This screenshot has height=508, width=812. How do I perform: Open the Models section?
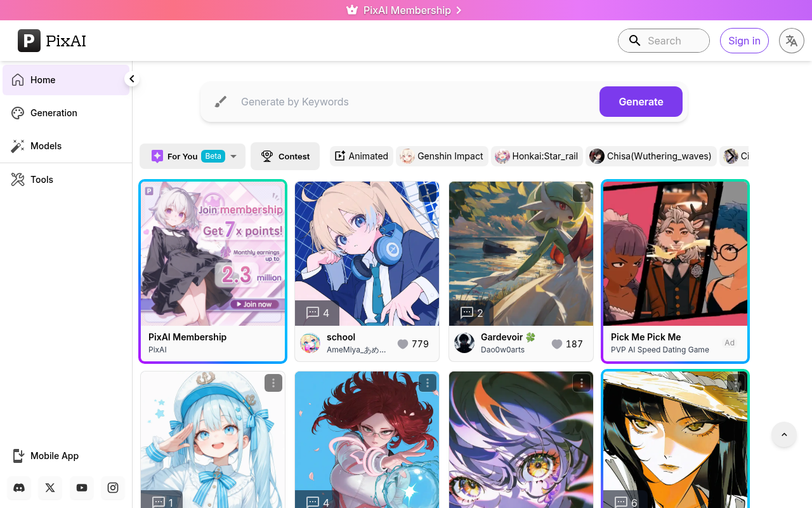pyautogui.click(x=45, y=146)
